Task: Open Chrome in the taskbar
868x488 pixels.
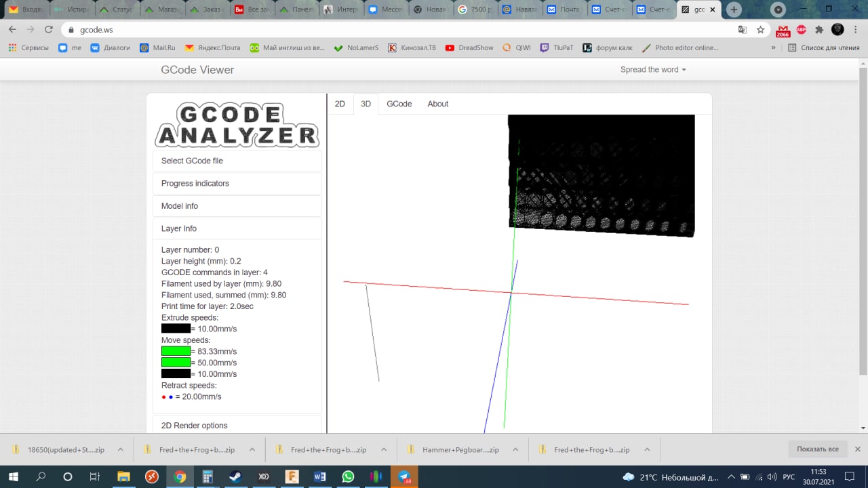Action: coord(180,476)
